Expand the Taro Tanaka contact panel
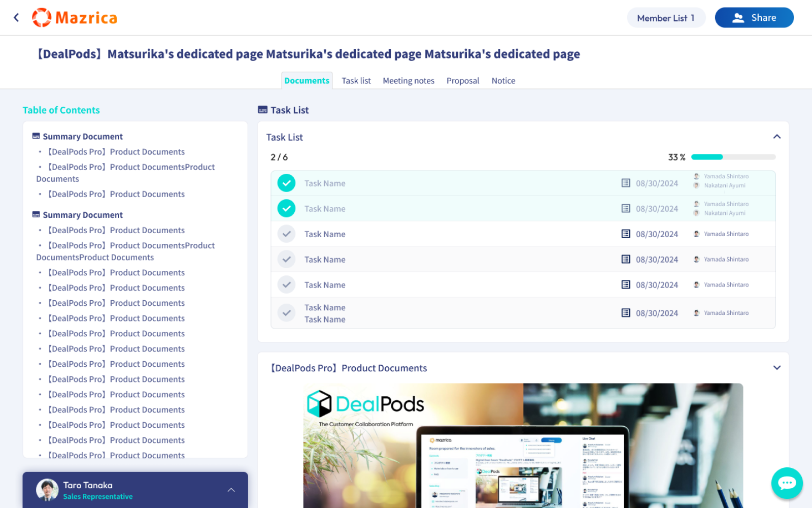Image resolution: width=812 pixels, height=508 pixels. 231,490
